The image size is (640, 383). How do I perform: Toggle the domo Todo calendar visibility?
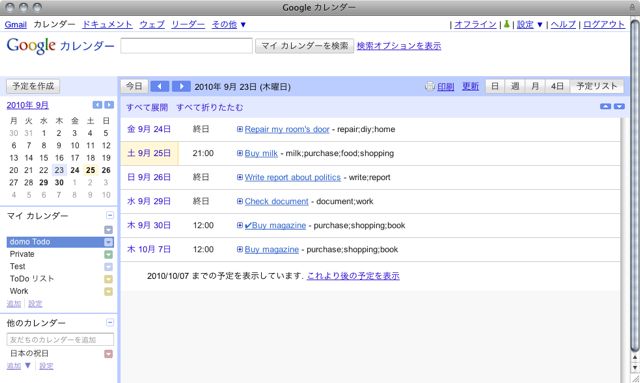pos(30,242)
